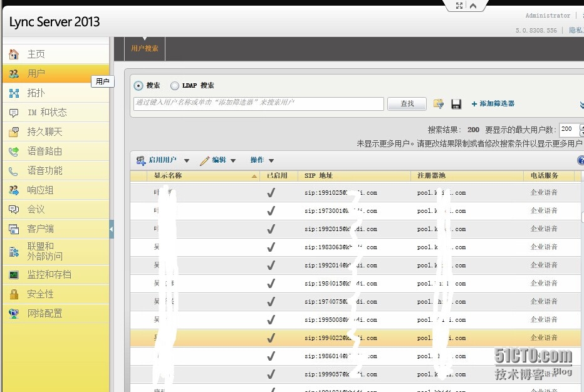The height and width of the screenshot is (392, 584).
Task: Click the 安全性 padlock icon
Action: 14,294
